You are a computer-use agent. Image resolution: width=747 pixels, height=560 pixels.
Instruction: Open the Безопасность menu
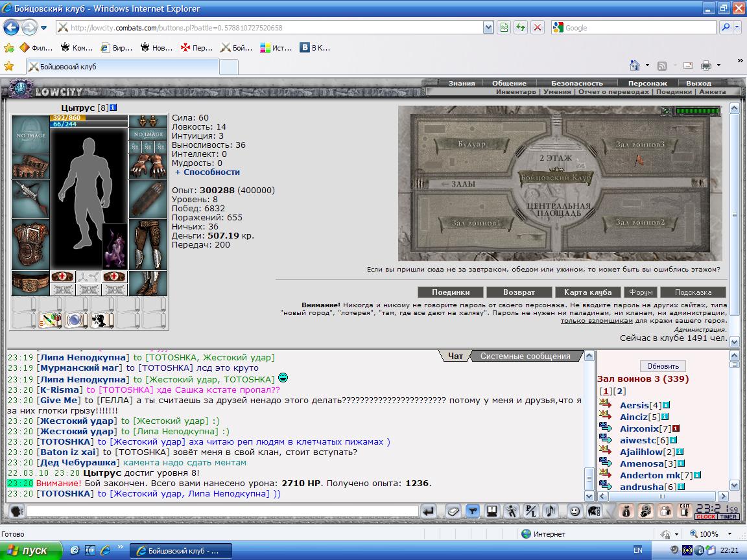[x=577, y=83]
